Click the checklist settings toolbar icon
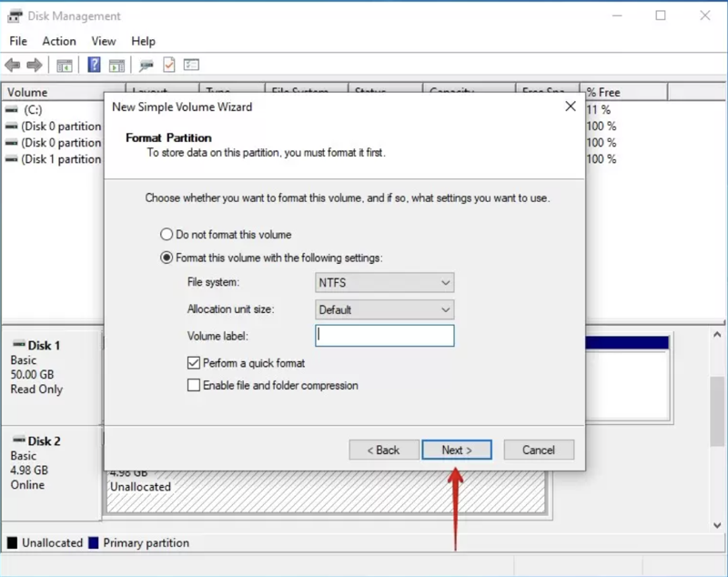 pyautogui.click(x=191, y=66)
